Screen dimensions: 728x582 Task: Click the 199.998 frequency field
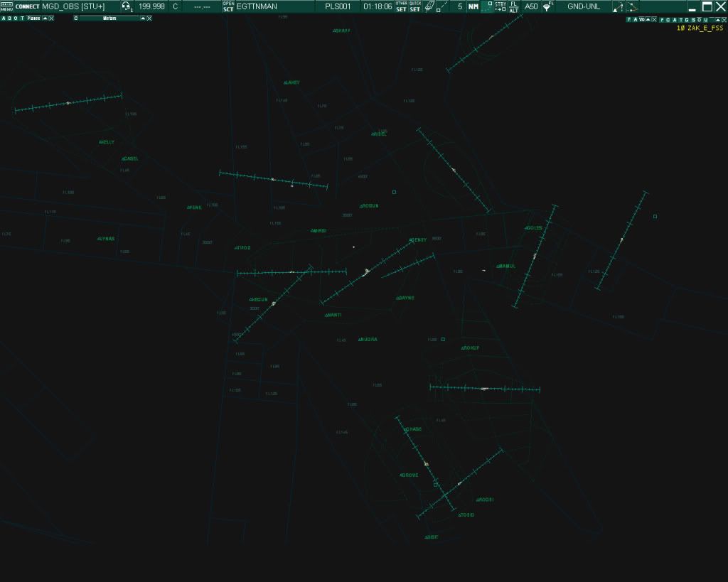tap(151, 6)
